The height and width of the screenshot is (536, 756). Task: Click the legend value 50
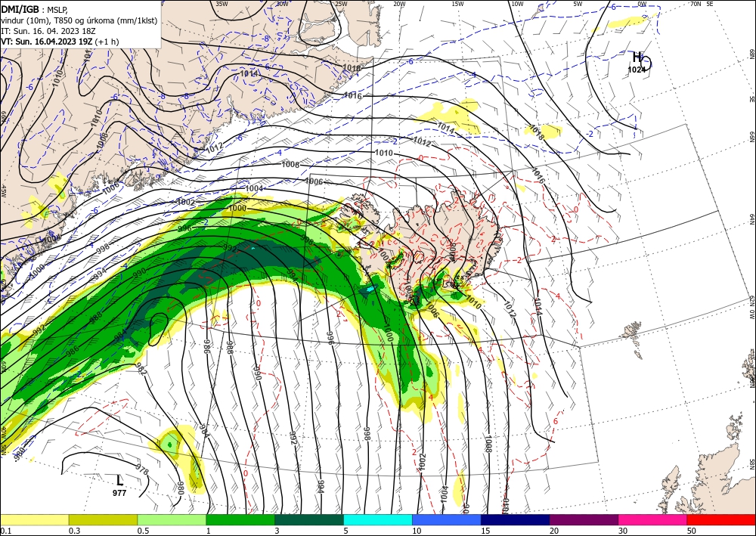(692, 531)
